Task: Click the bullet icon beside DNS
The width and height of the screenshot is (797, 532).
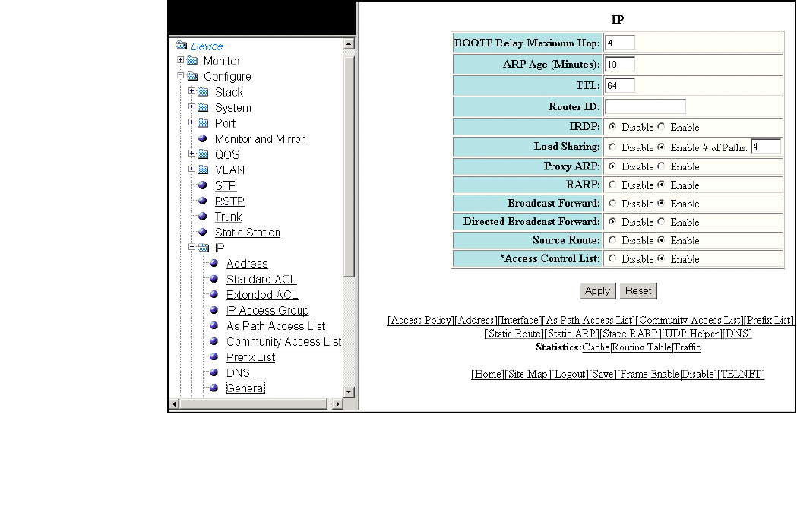Action: pos(214,372)
